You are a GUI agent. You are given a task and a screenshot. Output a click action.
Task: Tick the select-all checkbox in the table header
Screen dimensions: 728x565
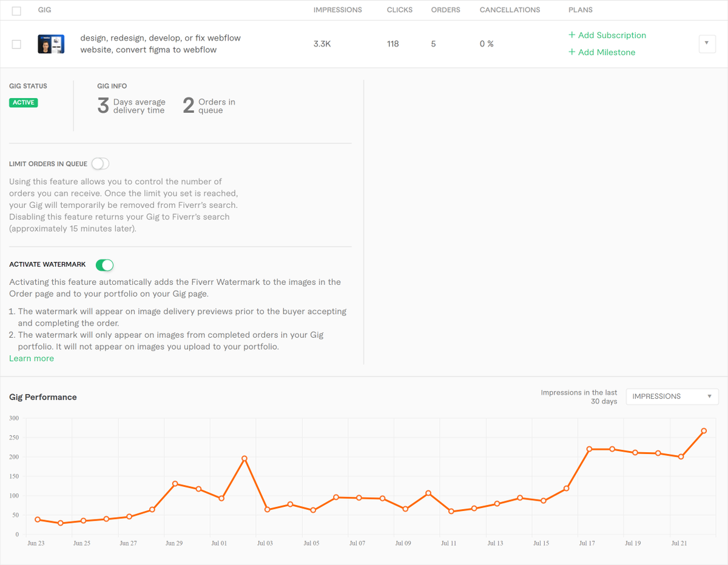(x=16, y=11)
